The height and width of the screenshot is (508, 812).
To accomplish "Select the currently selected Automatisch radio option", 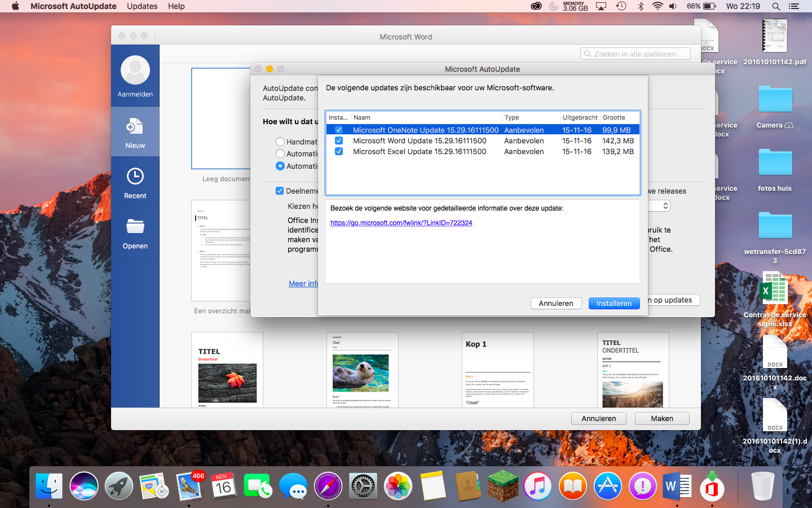I will 280,166.
